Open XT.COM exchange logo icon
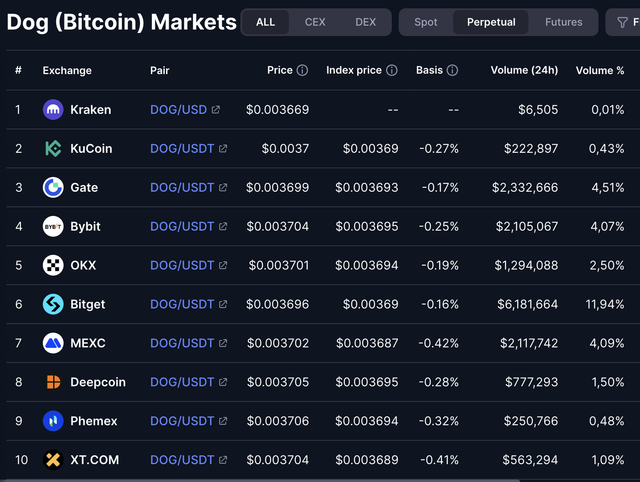 [53, 460]
